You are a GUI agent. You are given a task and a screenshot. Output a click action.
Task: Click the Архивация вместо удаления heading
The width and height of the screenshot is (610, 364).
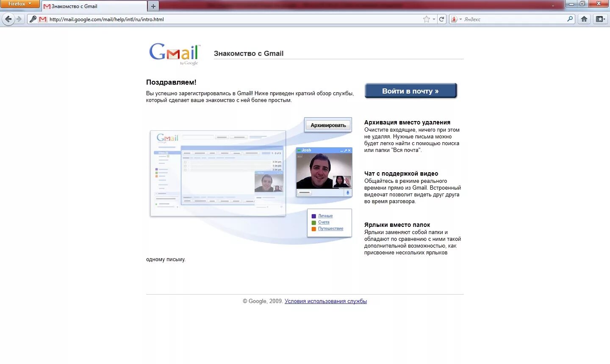coord(407,122)
